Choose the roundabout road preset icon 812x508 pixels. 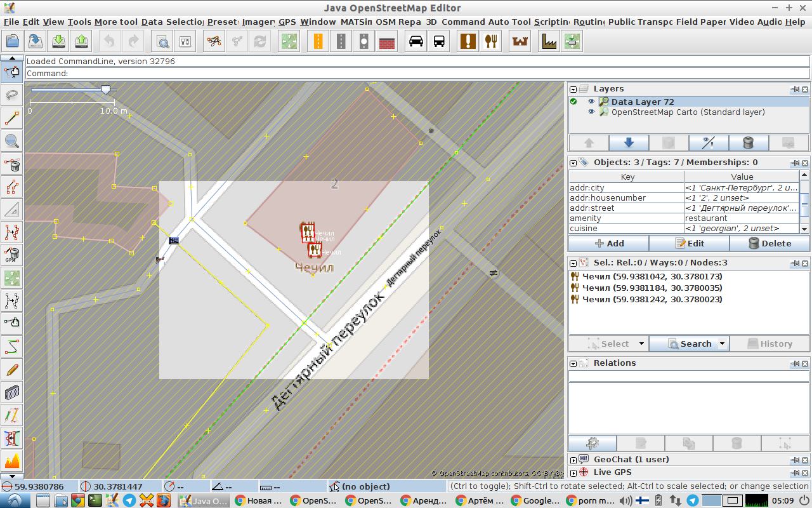[363, 42]
